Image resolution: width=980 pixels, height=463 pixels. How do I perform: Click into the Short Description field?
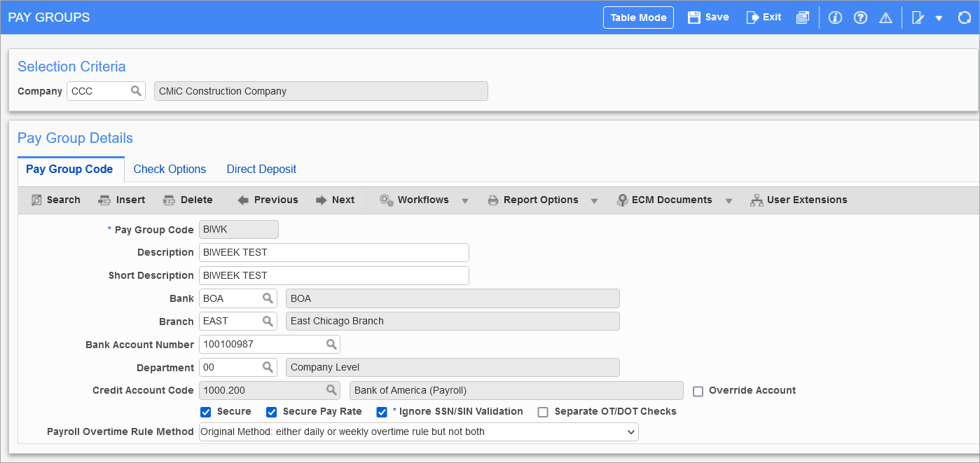[x=334, y=275]
